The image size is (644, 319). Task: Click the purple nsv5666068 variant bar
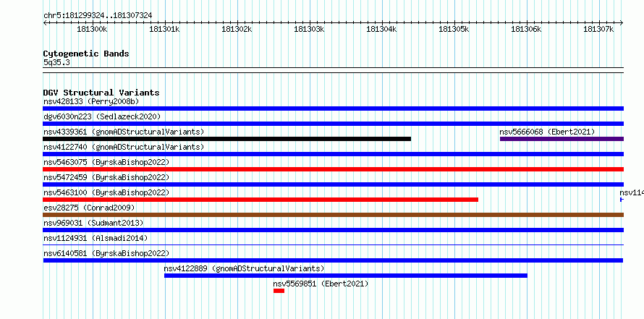pyautogui.click(x=562, y=139)
